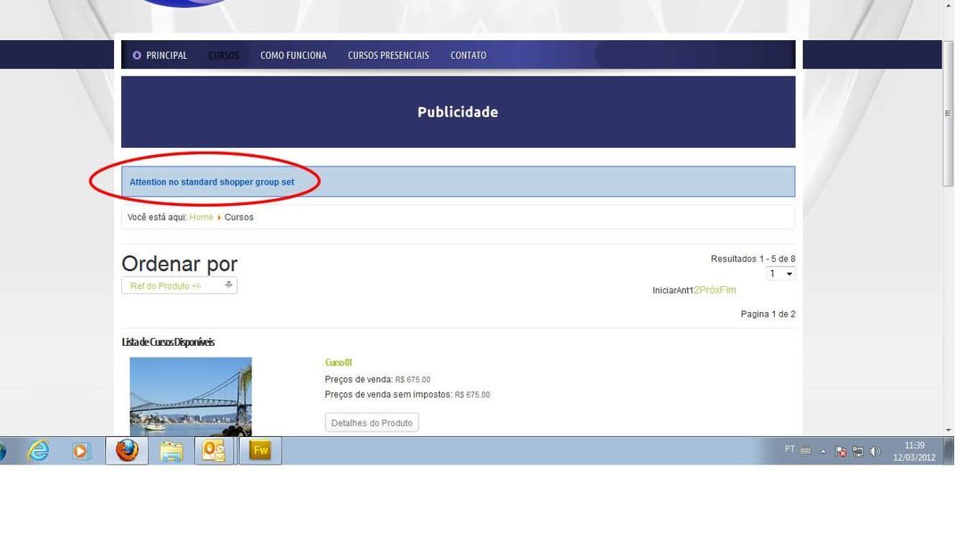Screen dimensions: 980x551
Task: Open the COMO FUNCIONA menu item
Action: click(x=293, y=55)
